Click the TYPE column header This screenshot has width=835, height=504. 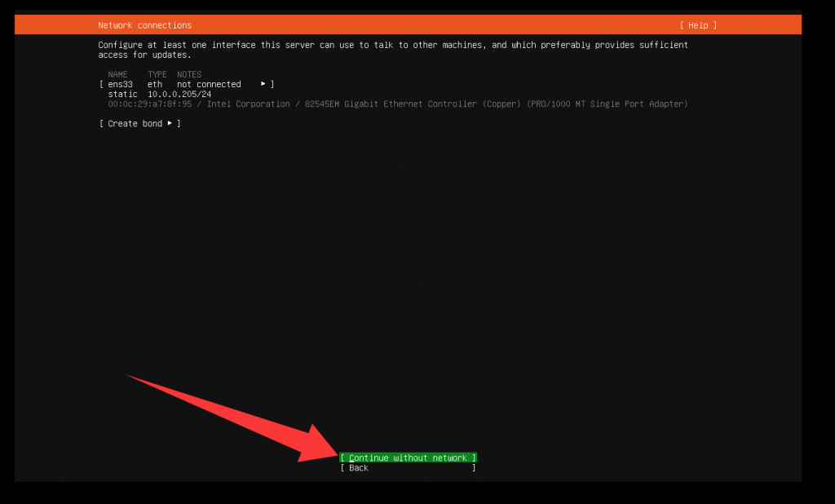157,74
